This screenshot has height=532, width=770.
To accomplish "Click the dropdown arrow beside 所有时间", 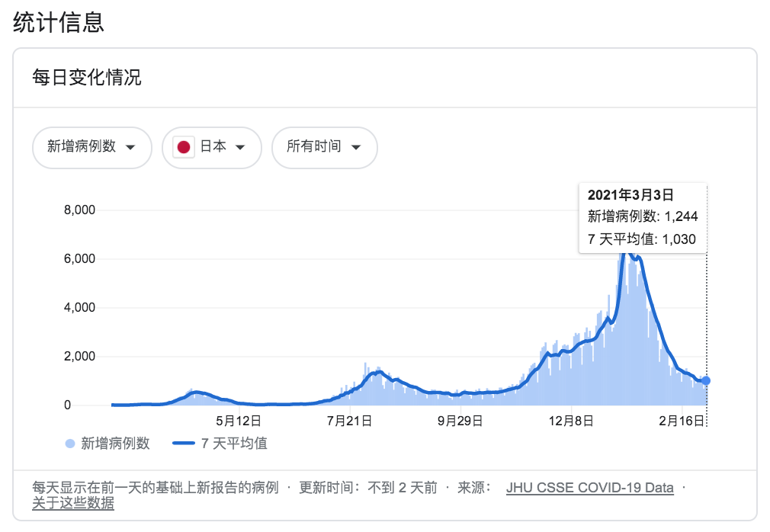I will pyautogui.click(x=356, y=147).
